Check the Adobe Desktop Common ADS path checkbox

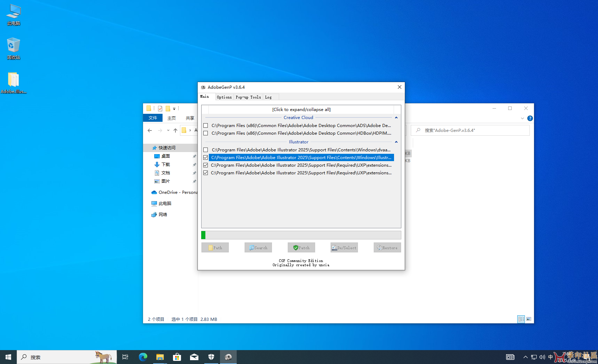pos(206,126)
